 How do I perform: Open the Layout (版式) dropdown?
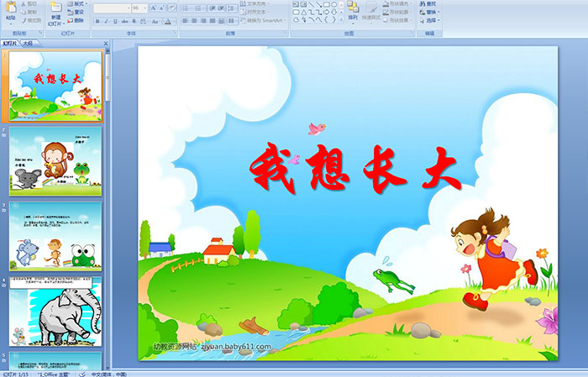tap(77, 3)
